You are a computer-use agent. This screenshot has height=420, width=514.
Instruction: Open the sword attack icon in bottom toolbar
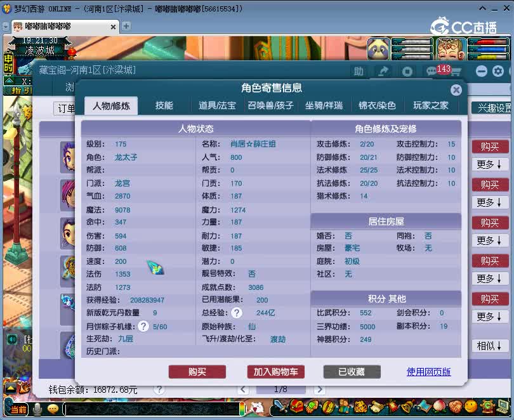(x=280, y=406)
